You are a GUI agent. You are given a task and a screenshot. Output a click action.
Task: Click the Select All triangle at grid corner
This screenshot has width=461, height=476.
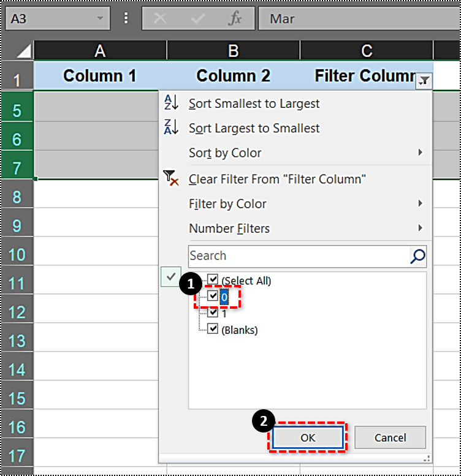[x=24, y=50]
